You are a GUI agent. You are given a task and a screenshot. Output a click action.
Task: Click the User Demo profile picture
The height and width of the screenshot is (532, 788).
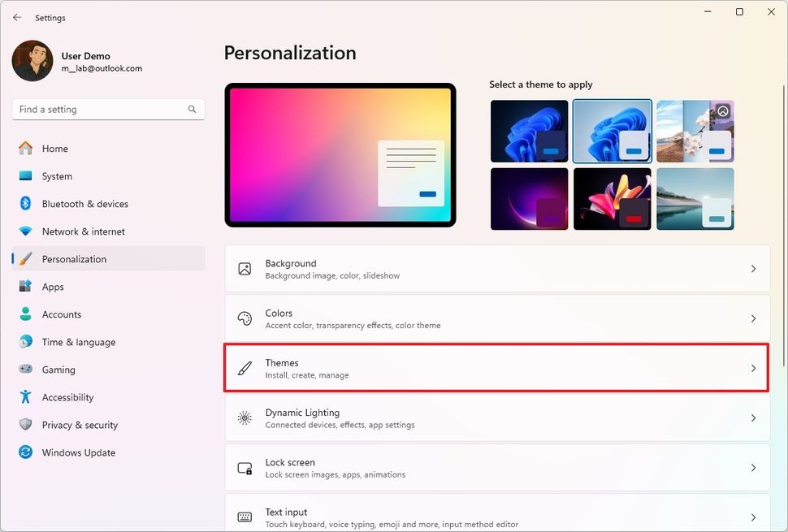[32, 60]
